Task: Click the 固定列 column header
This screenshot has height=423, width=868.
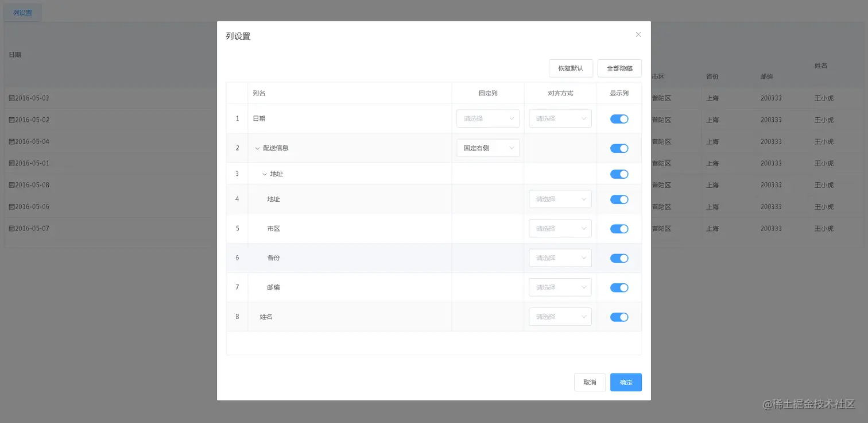Action: click(488, 93)
